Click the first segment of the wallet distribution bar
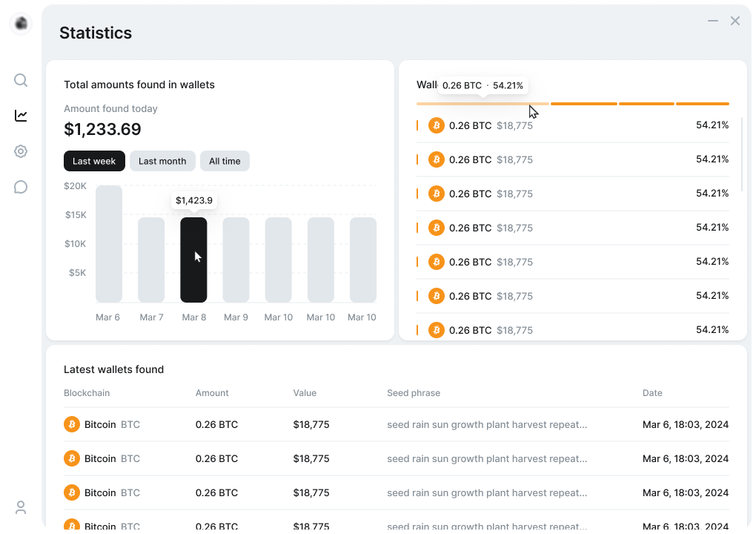The height and width of the screenshot is (534, 756). [483, 104]
